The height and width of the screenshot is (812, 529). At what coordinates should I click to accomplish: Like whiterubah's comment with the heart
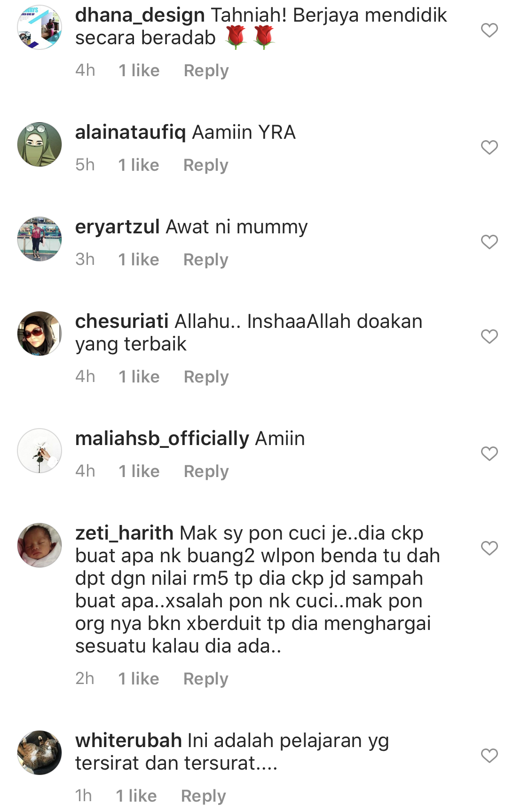(x=489, y=756)
